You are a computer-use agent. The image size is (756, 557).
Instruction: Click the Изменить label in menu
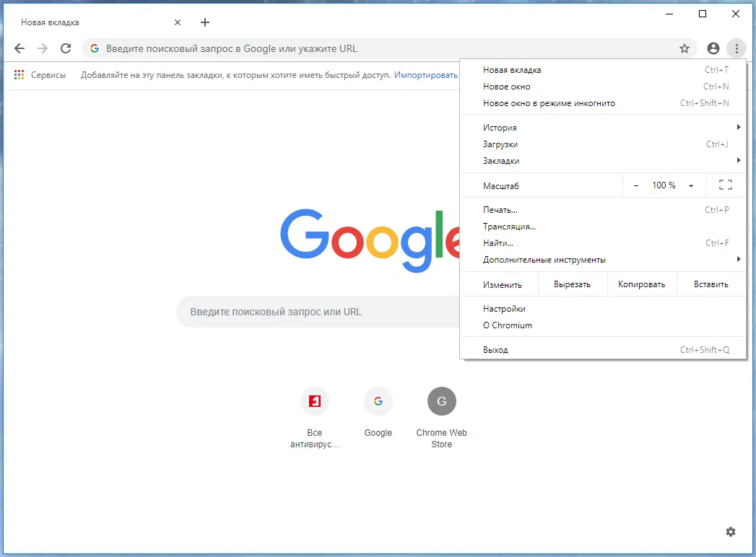click(x=503, y=285)
